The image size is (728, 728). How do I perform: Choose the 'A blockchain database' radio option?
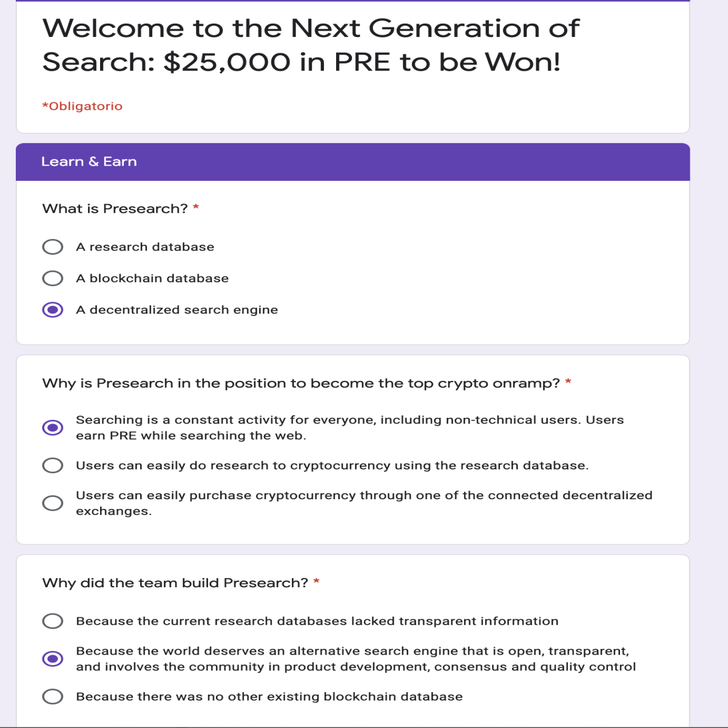click(x=53, y=278)
